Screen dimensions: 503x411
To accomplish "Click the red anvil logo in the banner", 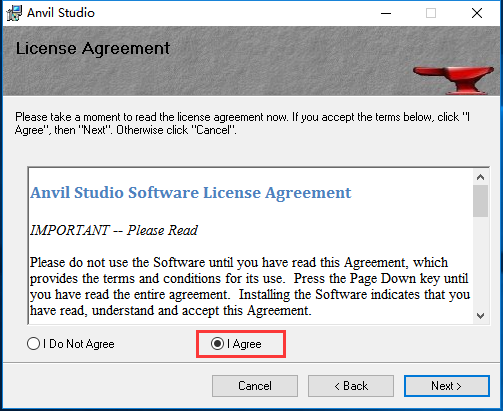I will click(453, 80).
